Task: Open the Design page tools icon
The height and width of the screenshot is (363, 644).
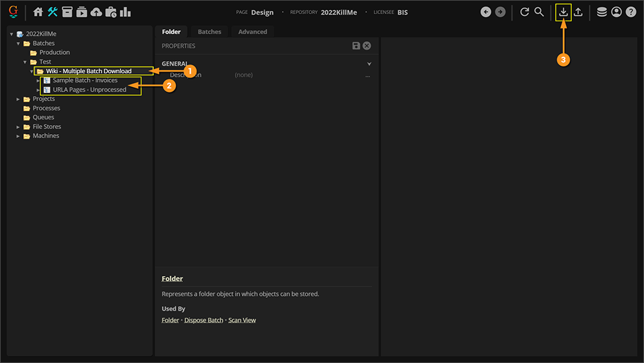Action: (x=52, y=12)
